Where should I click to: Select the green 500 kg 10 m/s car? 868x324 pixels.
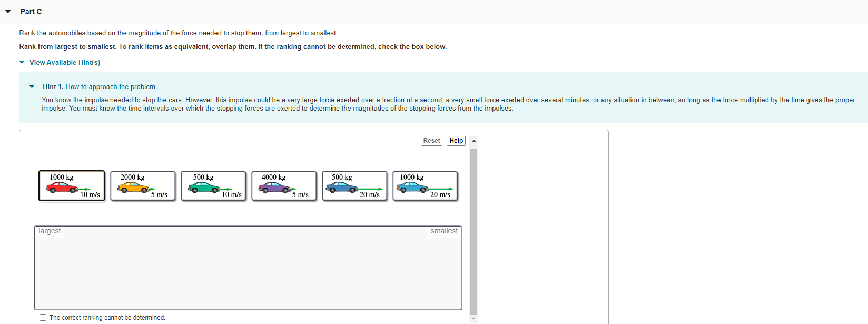[213, 186]
